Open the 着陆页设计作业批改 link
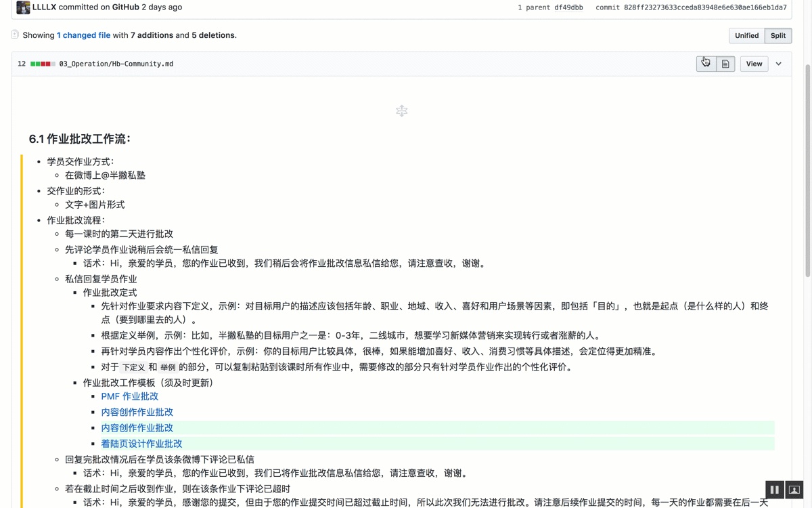 point(141,444)
